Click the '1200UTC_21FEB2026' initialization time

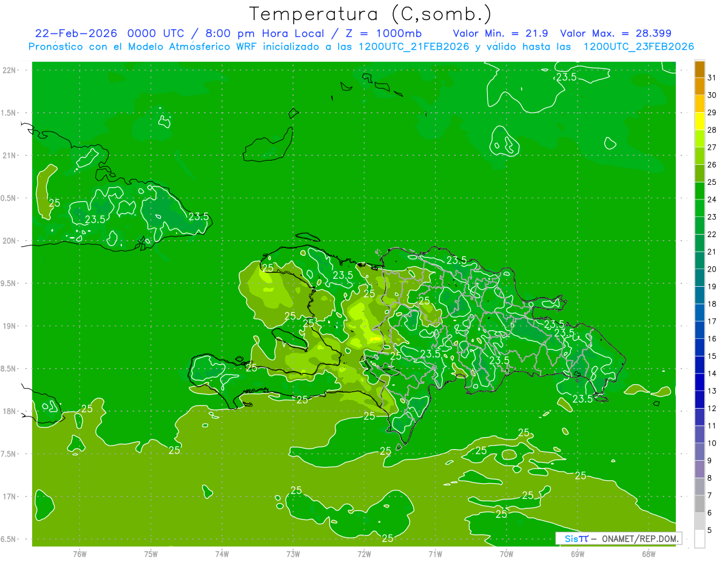pyautogui.click(x=414, y=47)
